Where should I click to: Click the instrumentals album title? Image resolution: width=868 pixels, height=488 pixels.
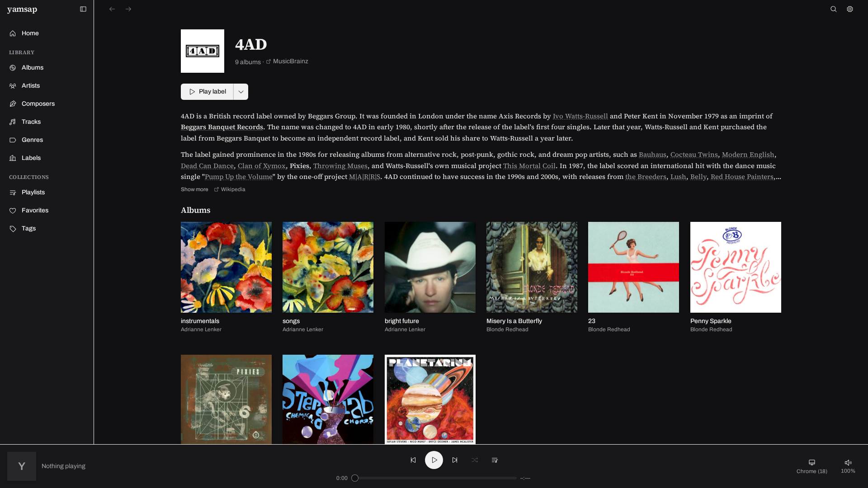[200, 321]
